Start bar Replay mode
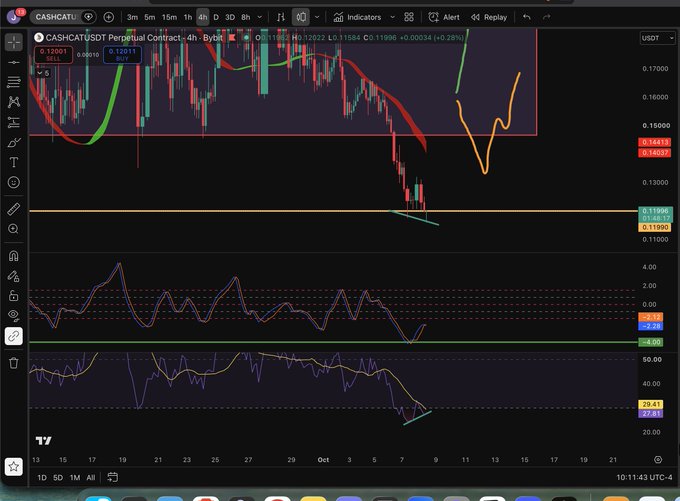 click(489, 17)
